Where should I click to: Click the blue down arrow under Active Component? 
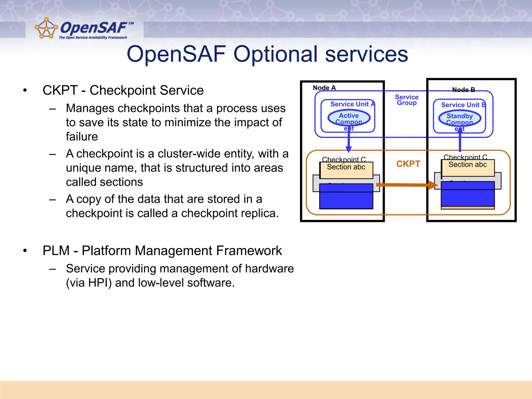349,139
